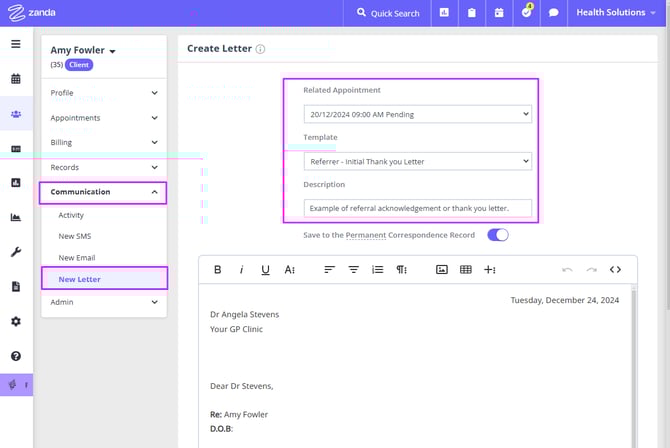This screenshot has height=448, width=670.
Task: Open the Related Appointment dropdown
Action: 417,114
